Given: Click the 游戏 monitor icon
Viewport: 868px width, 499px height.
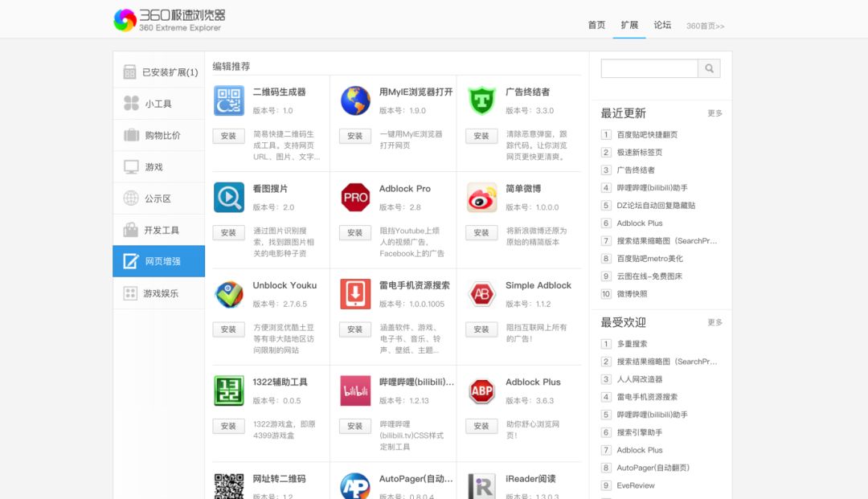Looking at the screenshot, I should tap(131, 166).
